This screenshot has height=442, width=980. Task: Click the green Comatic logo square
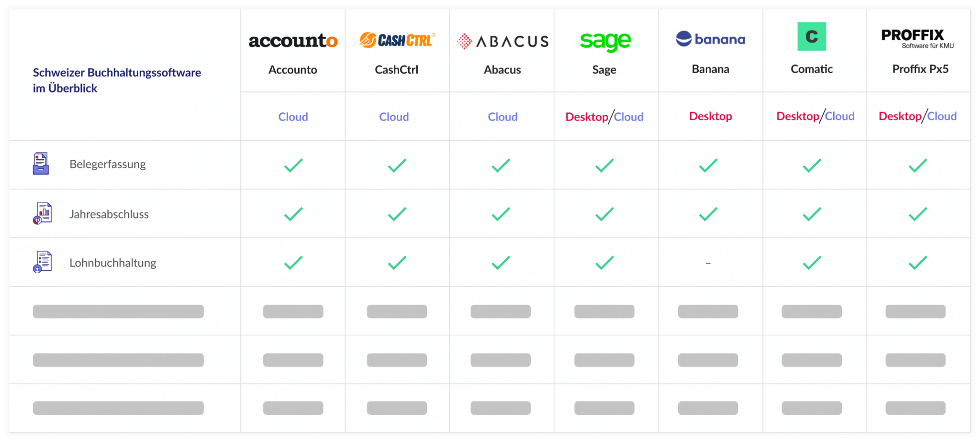click(x=812, y=36)
